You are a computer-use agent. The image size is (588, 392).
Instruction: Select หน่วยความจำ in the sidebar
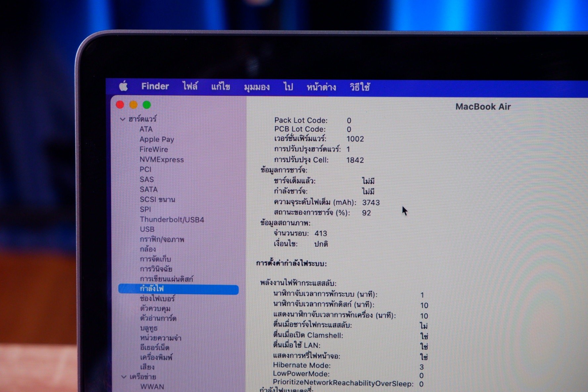[161, 338]
